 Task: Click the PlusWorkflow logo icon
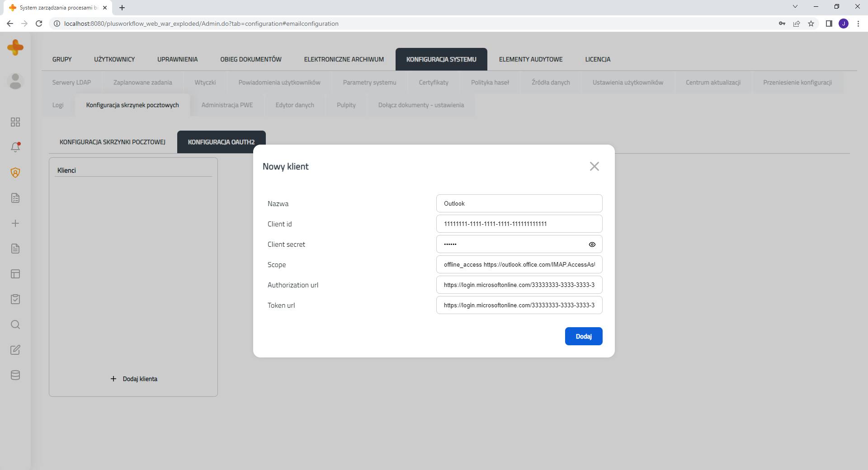[15, 47]
